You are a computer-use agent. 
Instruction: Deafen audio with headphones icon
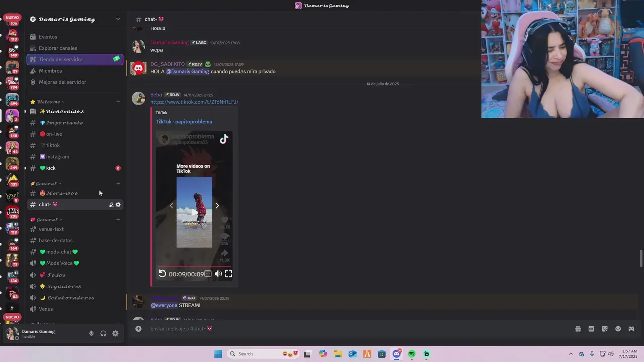click(103, 333)
